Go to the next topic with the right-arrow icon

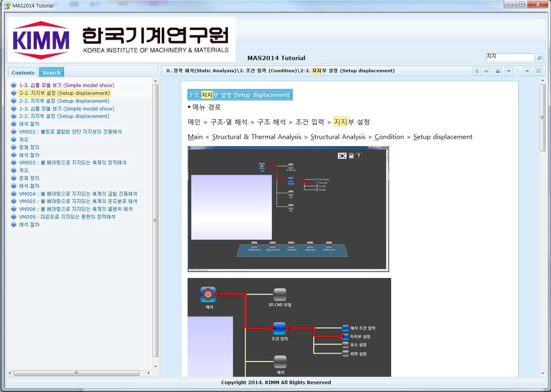pos(527,71)
